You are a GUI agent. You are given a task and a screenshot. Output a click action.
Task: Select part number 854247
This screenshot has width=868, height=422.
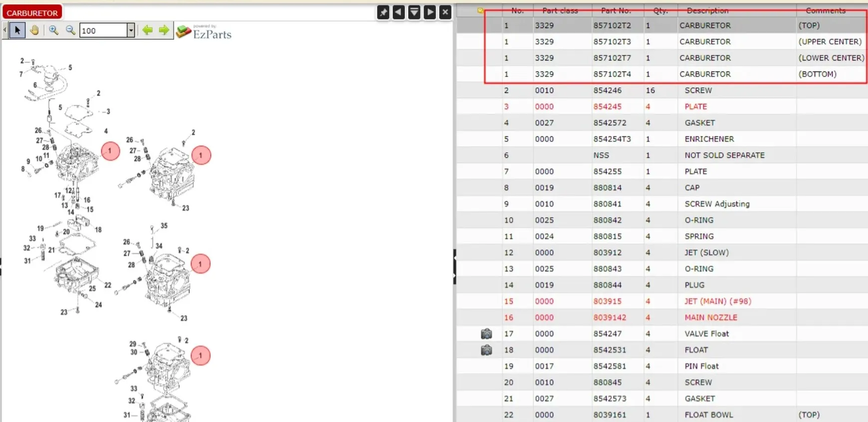coord(608,334)
